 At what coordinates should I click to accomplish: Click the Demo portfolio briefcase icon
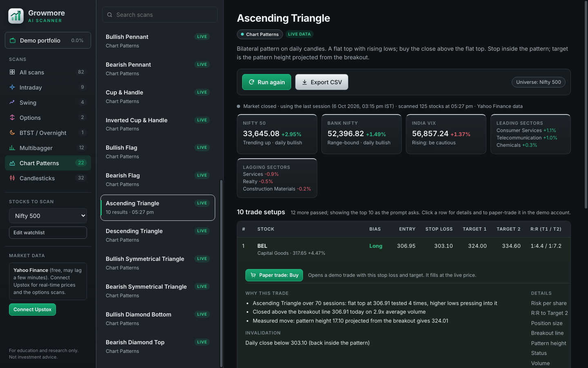pos(13,40)
